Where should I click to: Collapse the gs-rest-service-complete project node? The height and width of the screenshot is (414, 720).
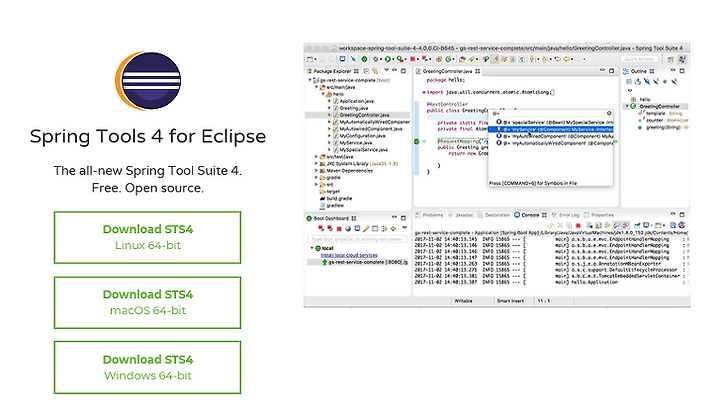point(309,80)
